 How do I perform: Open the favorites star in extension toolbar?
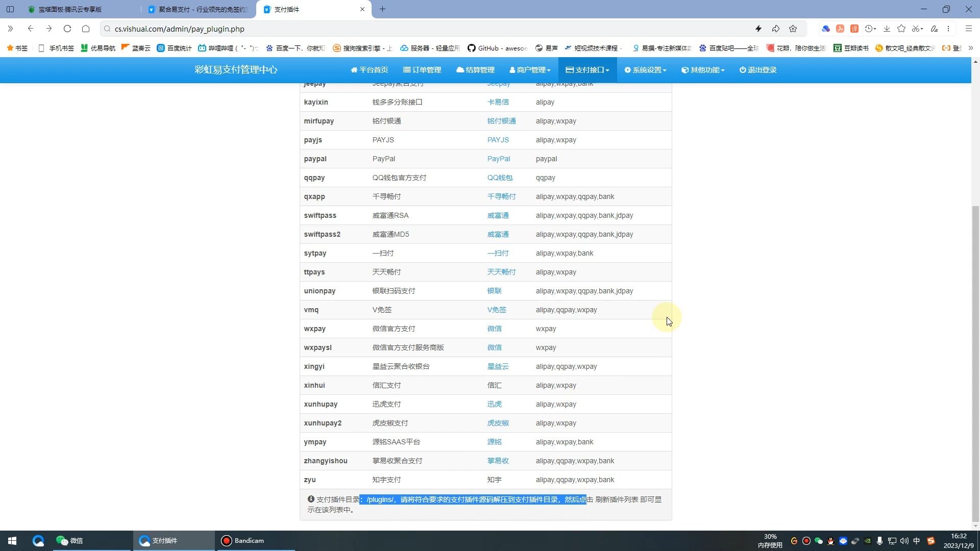tap(901, 29)
